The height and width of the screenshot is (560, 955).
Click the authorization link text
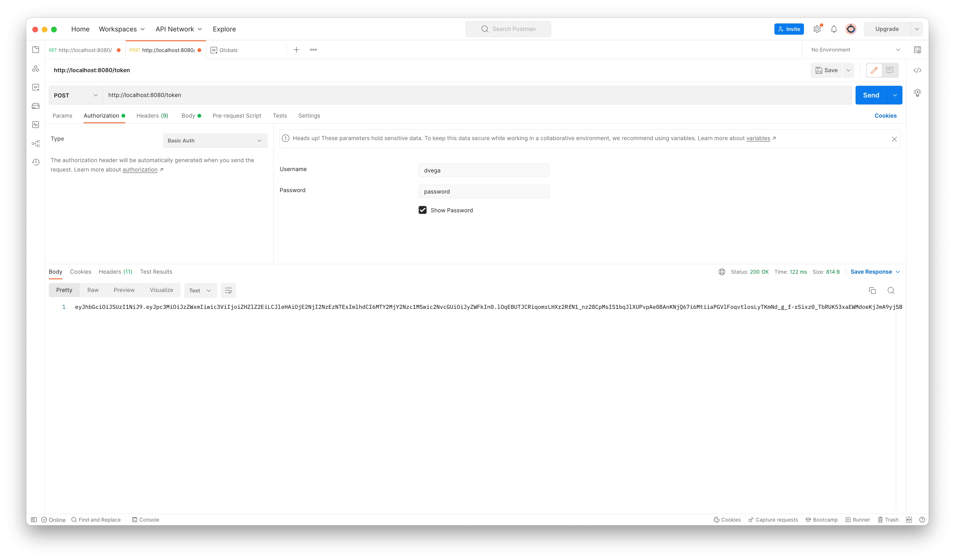[x=140, y=169]
